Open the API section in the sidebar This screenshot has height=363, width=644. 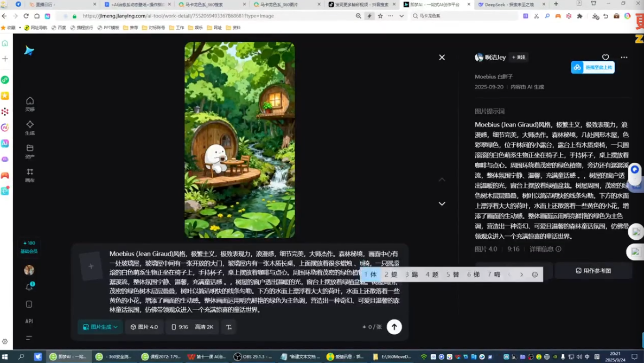29,321
